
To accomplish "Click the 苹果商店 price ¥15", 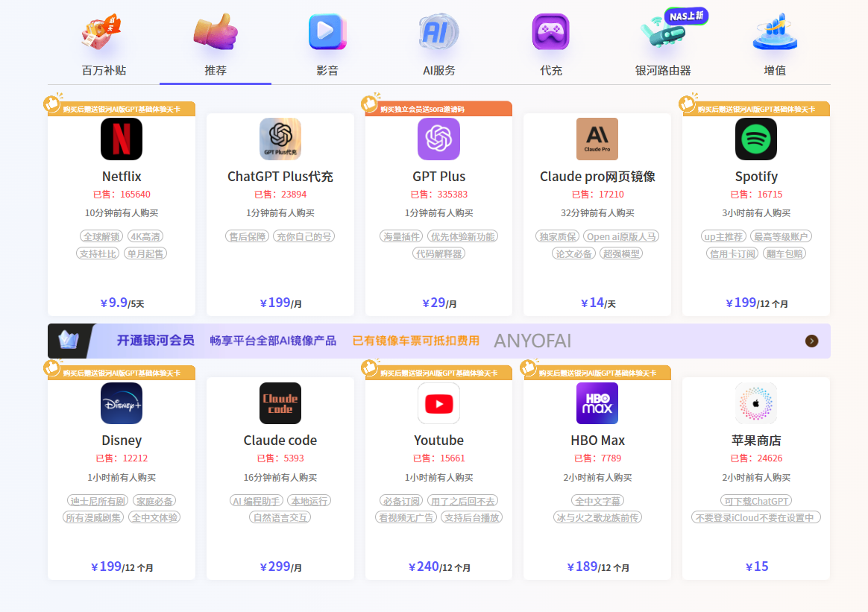I will coord(756,567).
